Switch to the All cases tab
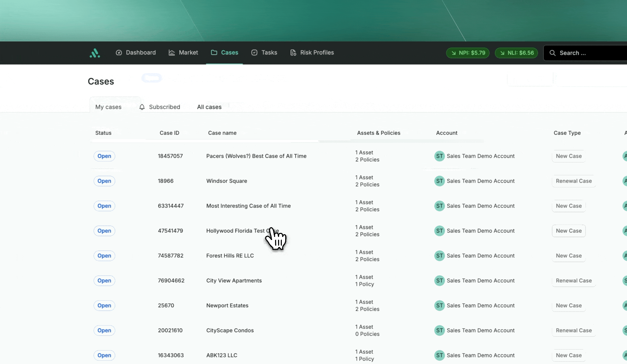 (209, 107)
